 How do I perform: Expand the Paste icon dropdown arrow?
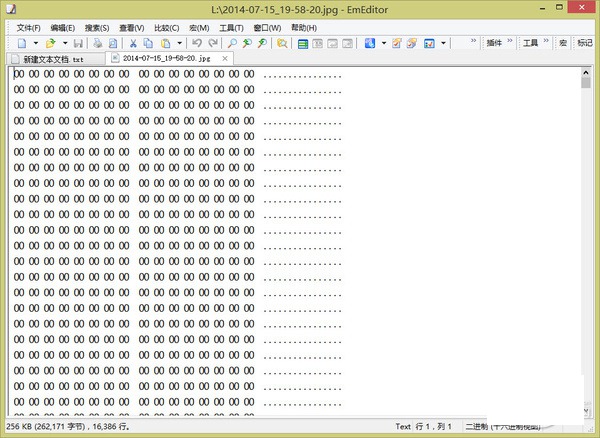tap(179, 43)
